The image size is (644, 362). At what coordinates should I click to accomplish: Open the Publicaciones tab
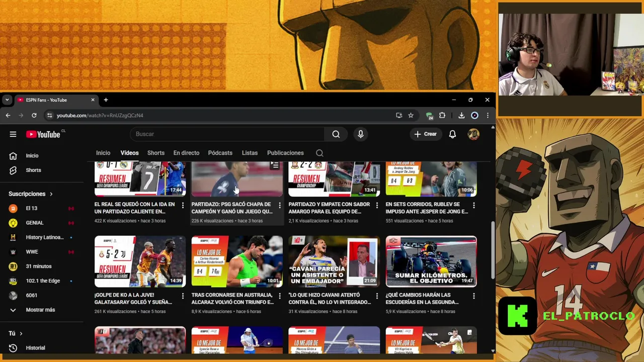point(285,153)
